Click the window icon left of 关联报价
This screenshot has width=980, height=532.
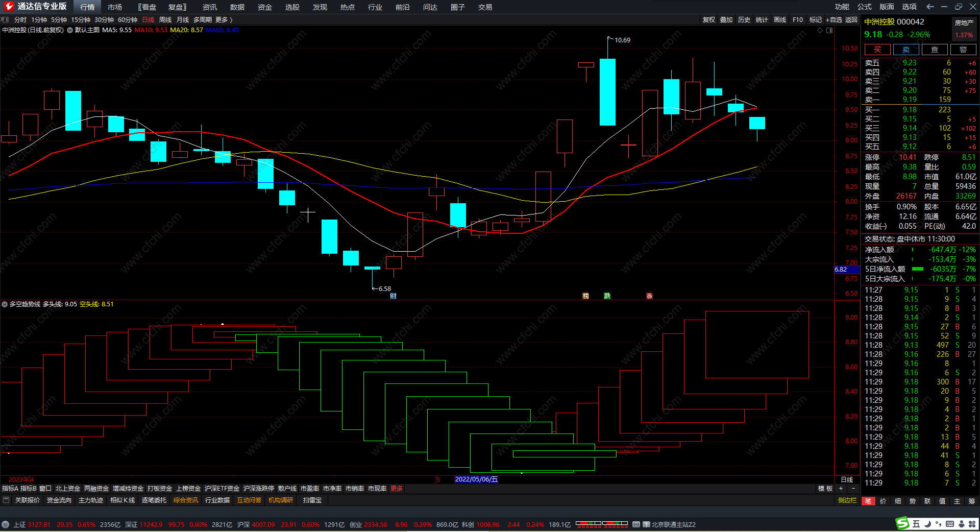(x=6, y=500)
